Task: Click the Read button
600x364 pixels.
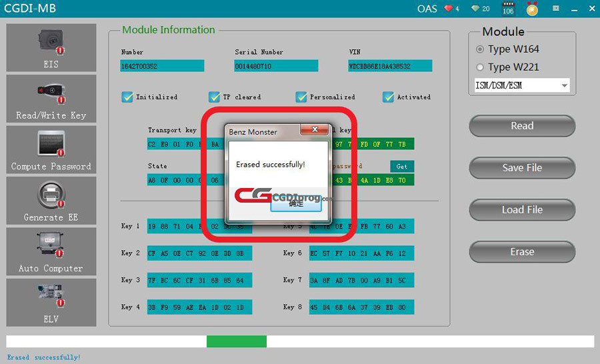Action: coord(522,126)
